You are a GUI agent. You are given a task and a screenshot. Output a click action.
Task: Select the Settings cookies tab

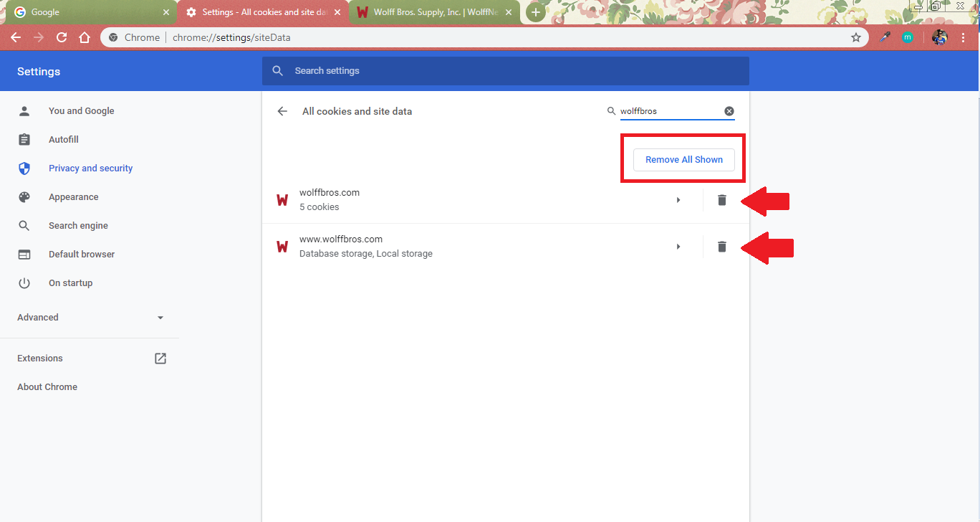pyautogui.click(x=262, y=12)
